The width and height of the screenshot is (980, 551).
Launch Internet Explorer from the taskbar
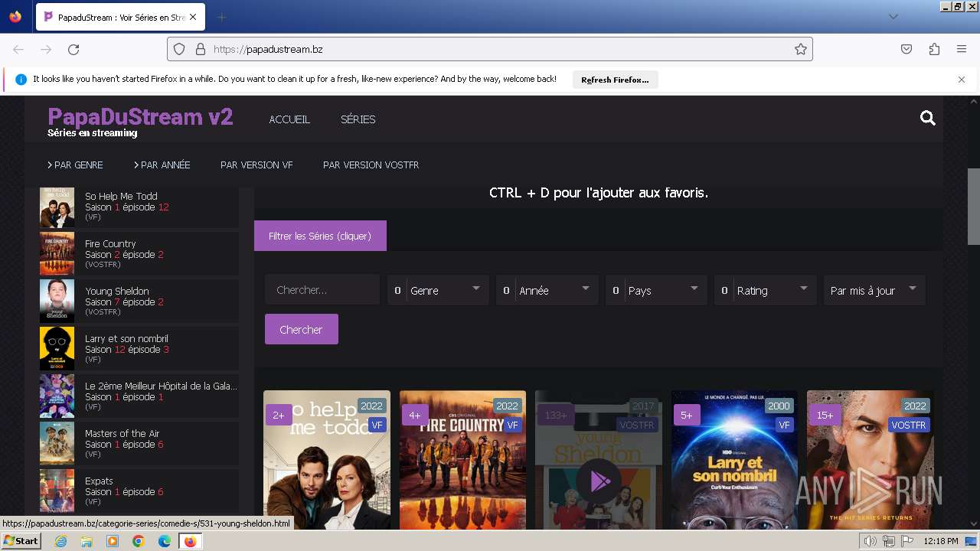coord(61,541)
